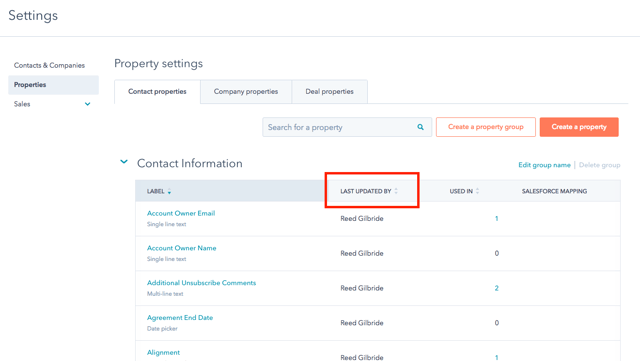The image size is (640, 361).
Task: Switch to Company properties tab
Action: coord(246,91)
